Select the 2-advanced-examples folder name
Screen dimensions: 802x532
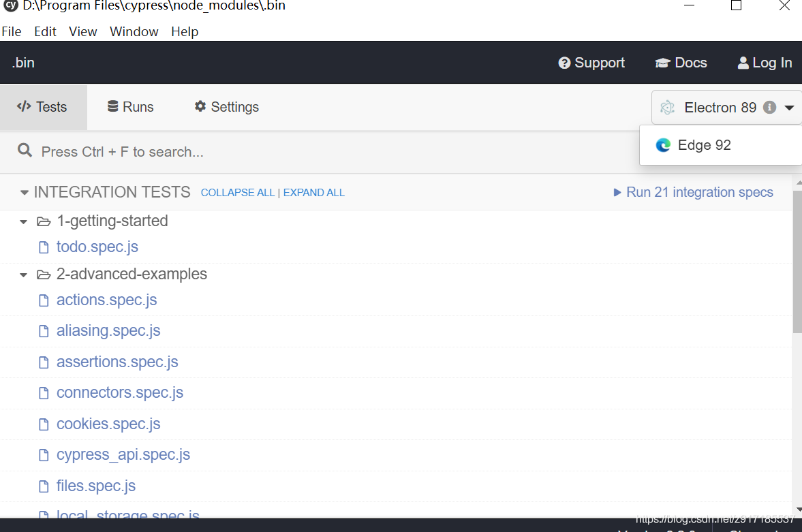click(x=132, y=275)
